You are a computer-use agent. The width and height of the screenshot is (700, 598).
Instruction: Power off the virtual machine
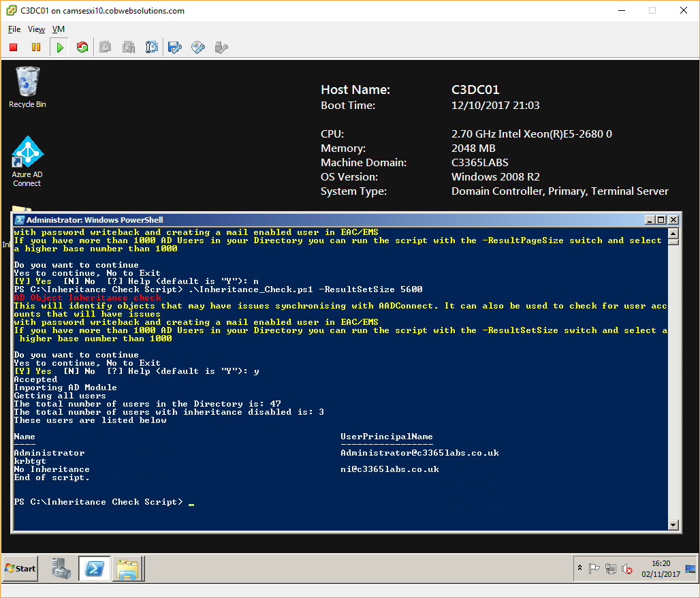click(12, 47)
